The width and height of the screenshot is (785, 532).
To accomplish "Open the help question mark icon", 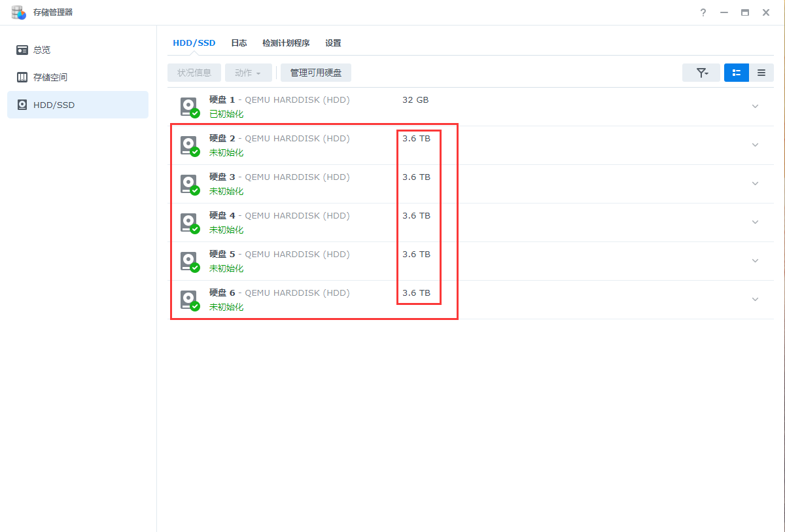I will pos(703,12).
